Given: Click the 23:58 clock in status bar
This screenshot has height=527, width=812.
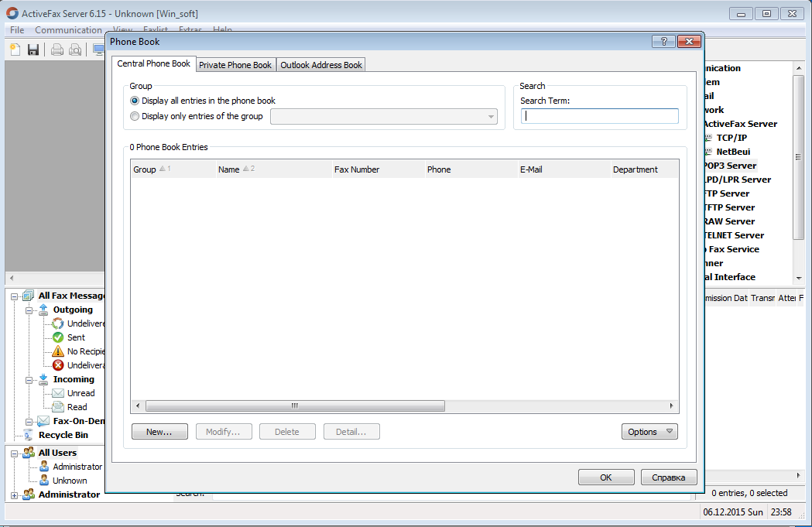Looking at the screenshot, I should tap(781, 512).
